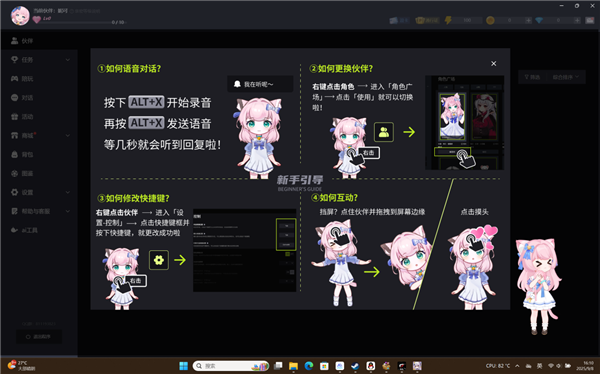Open Microsoft Store from taskbar
Screen dimensions: 600x374
(x=324, y=366)
